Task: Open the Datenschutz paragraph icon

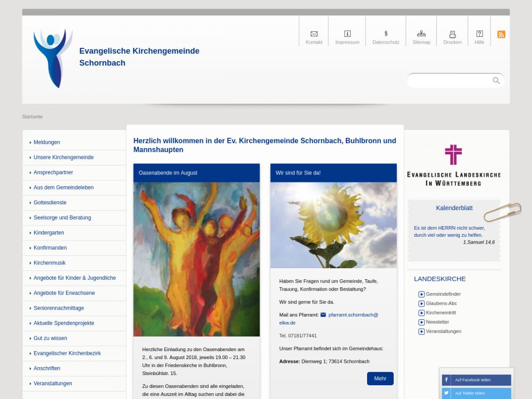Action: click(386, 34)
